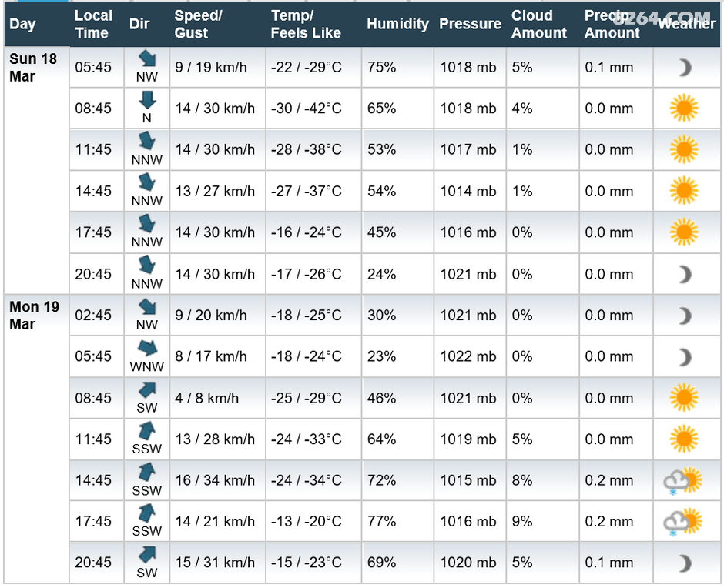
Task: Click the moon icon for Monday 20:45
Action: tap(685, 563)
